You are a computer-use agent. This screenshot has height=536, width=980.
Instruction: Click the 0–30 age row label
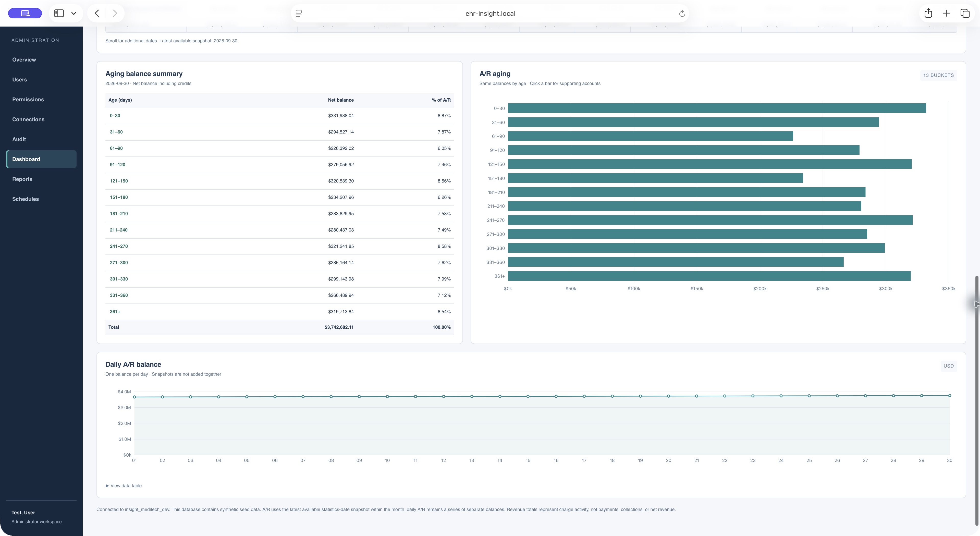115,116
